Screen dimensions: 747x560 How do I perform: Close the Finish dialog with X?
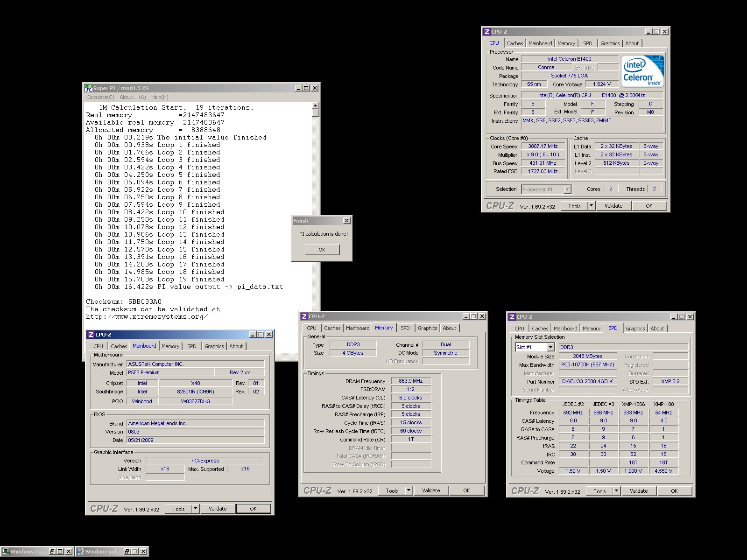click(346, 221)
